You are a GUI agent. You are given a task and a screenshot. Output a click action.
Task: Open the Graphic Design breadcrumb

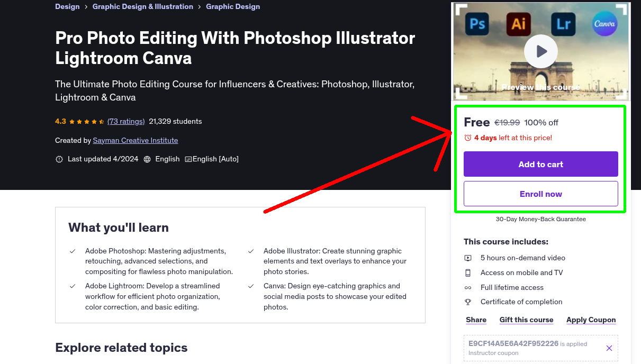(x=233, y=7)
